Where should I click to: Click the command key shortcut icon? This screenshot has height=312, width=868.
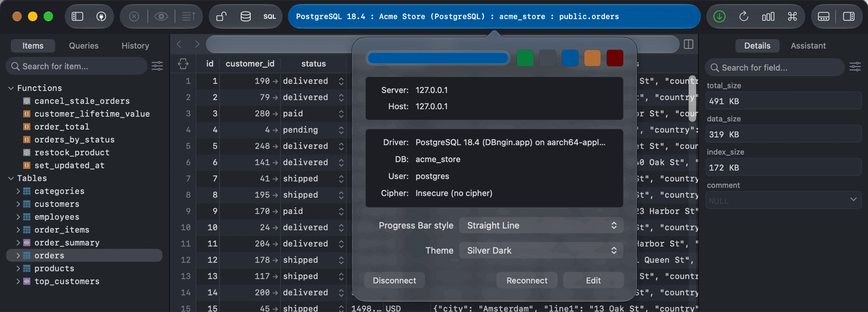tap(793, 16)
